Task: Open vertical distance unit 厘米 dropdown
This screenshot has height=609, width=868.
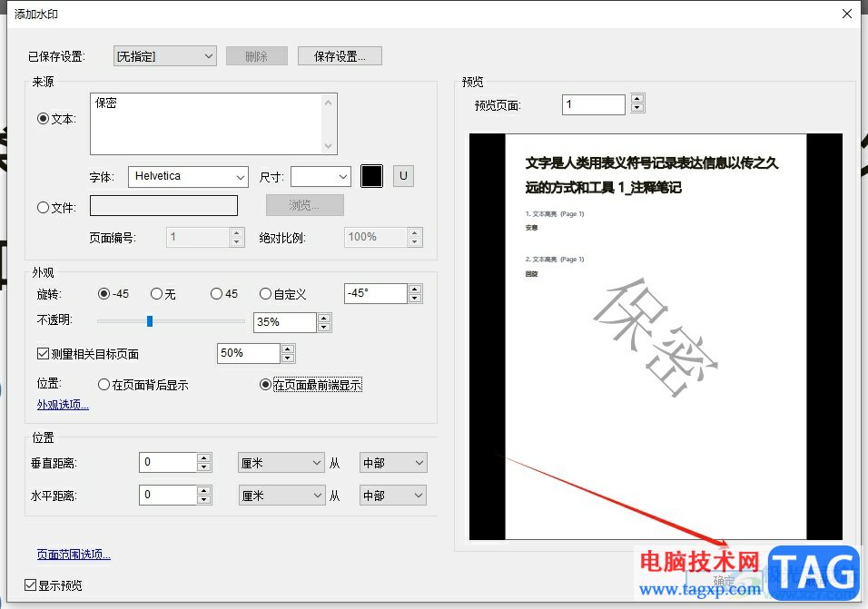Action: coord(281,462)
